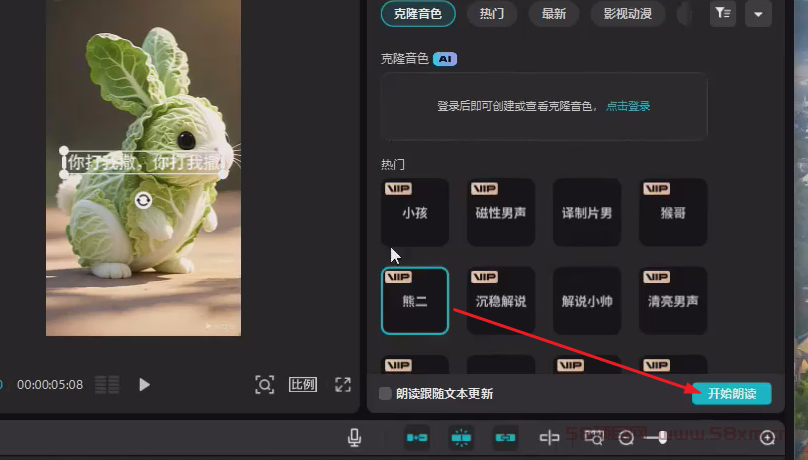Adjust the timeline zoom slider handle

[x=661, y=438]
